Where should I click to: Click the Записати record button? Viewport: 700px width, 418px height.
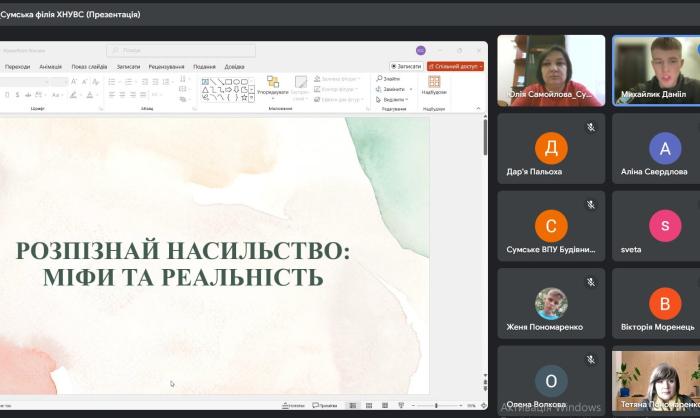point(406,66)
